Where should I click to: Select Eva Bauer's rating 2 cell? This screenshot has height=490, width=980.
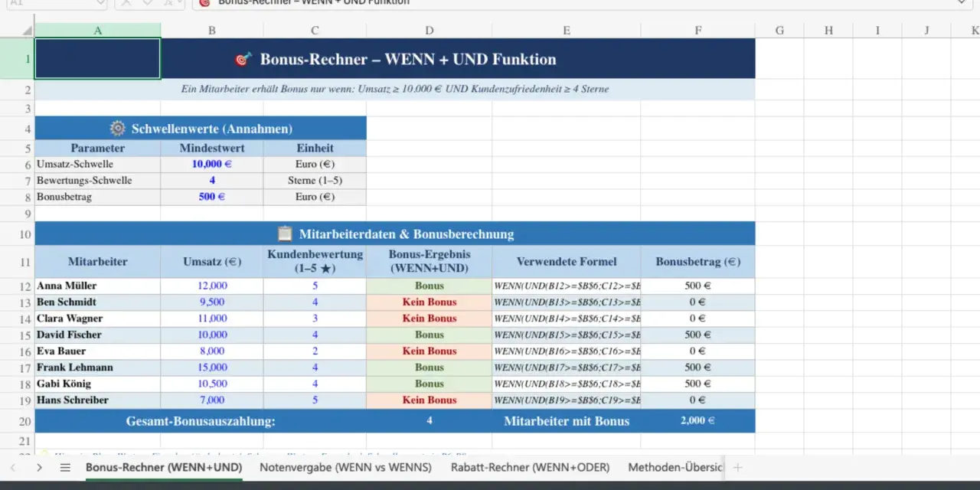(315, 351)
